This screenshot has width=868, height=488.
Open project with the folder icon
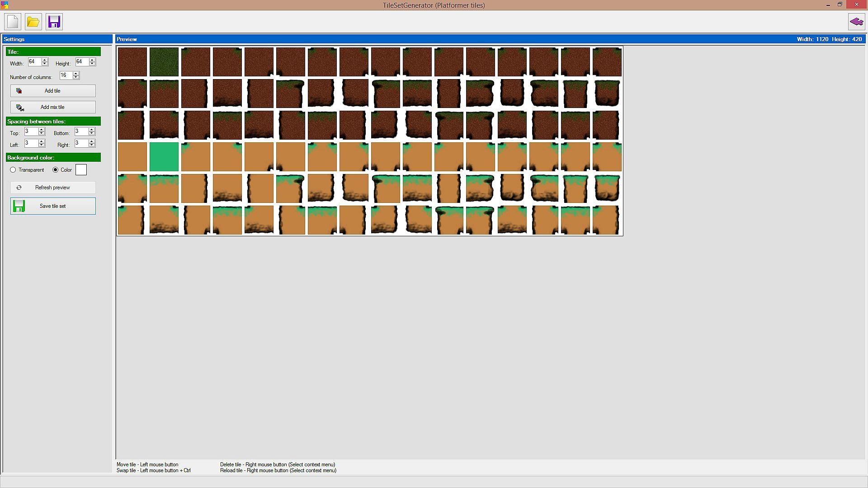[33, 22]
